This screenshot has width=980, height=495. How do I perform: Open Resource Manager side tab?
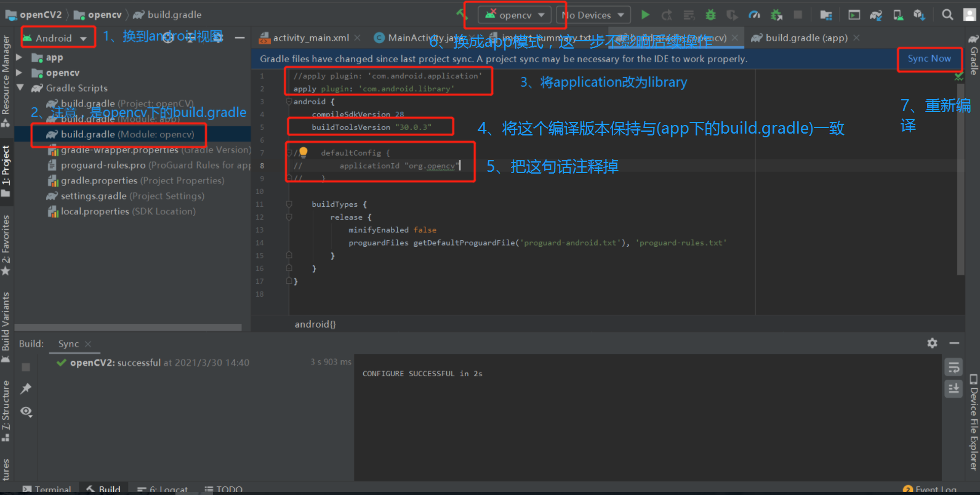pos(6,80)
